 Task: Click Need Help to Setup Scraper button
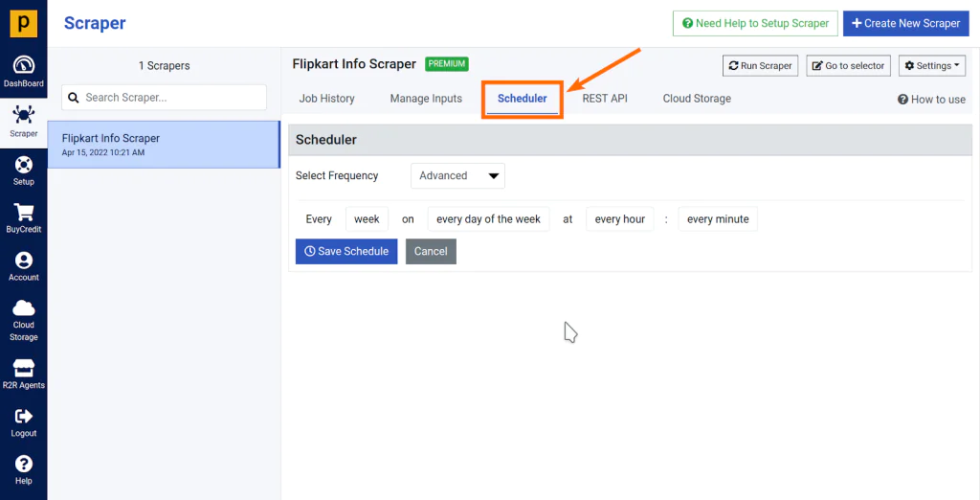pyautogui.click(x=755, y=23)
